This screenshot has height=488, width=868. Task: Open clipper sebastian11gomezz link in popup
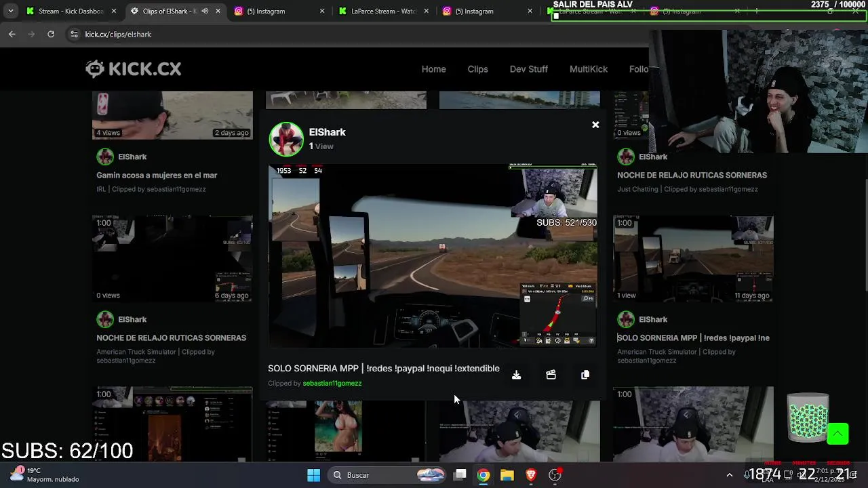tap(332, 383)
